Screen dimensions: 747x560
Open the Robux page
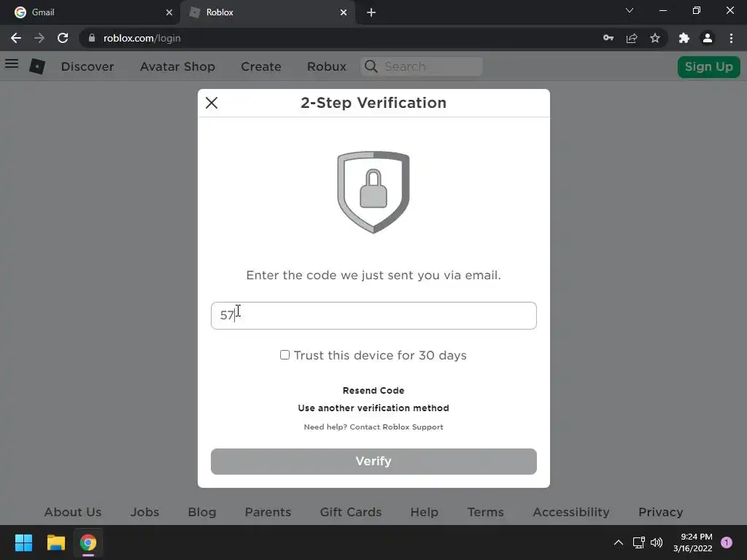(x=327, y=66)
